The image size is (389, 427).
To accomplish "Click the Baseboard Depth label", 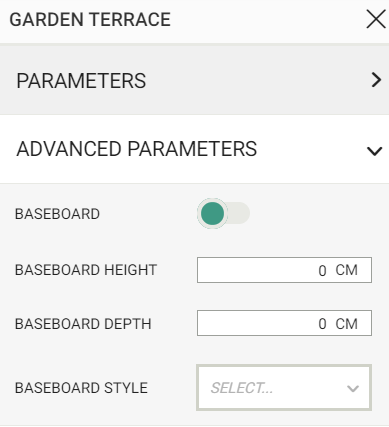I will (83, 324).
